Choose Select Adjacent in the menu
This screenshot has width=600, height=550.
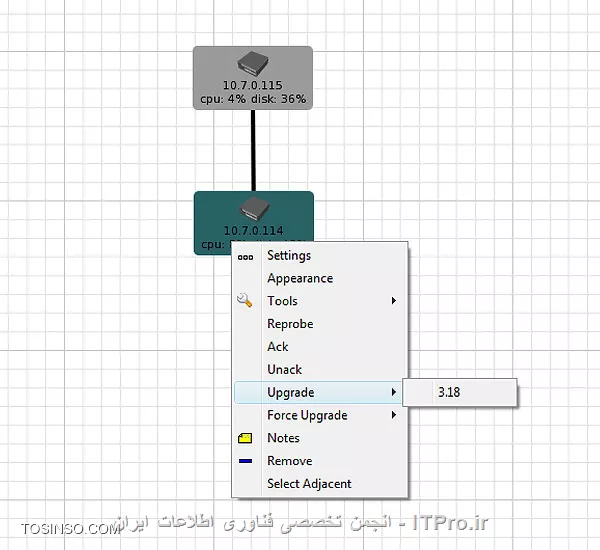pos(320,483)
